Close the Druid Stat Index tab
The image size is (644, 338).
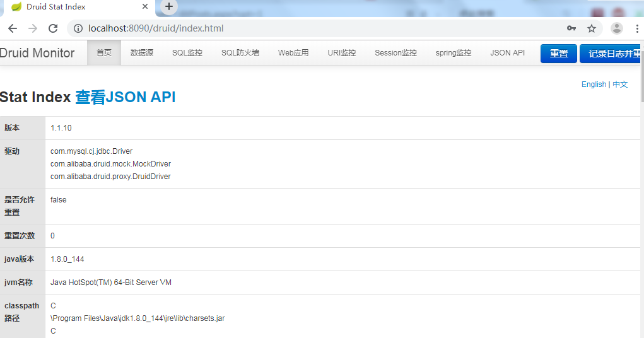(145, 6)
